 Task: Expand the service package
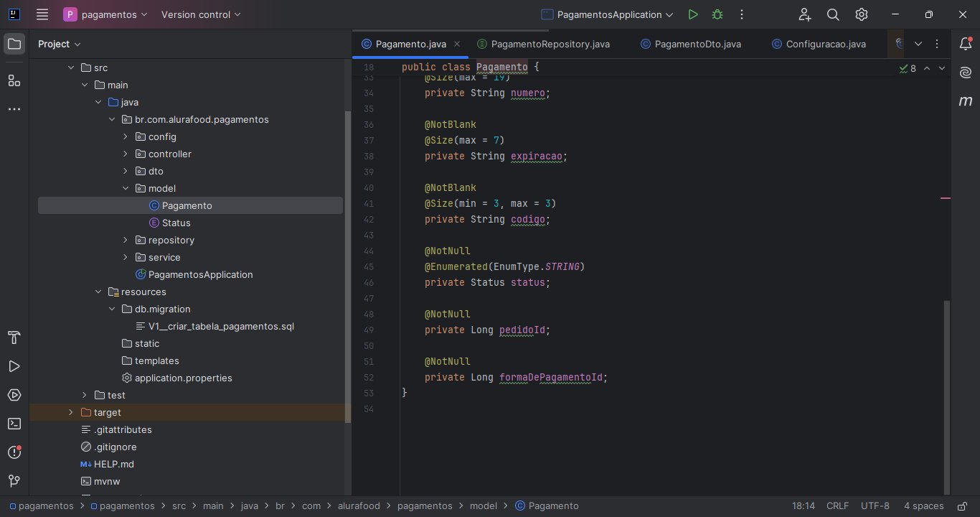click(125, 257)
